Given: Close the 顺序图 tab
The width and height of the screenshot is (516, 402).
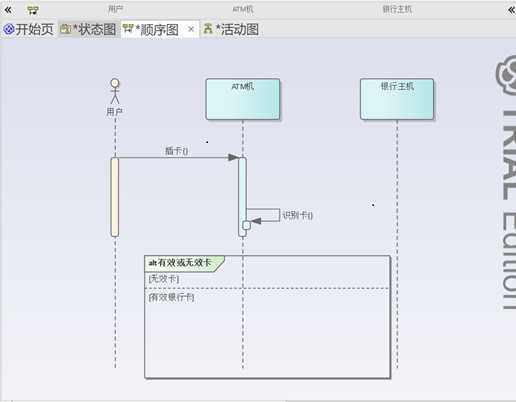Looking at the screenshot, I should tap(191, 29).
